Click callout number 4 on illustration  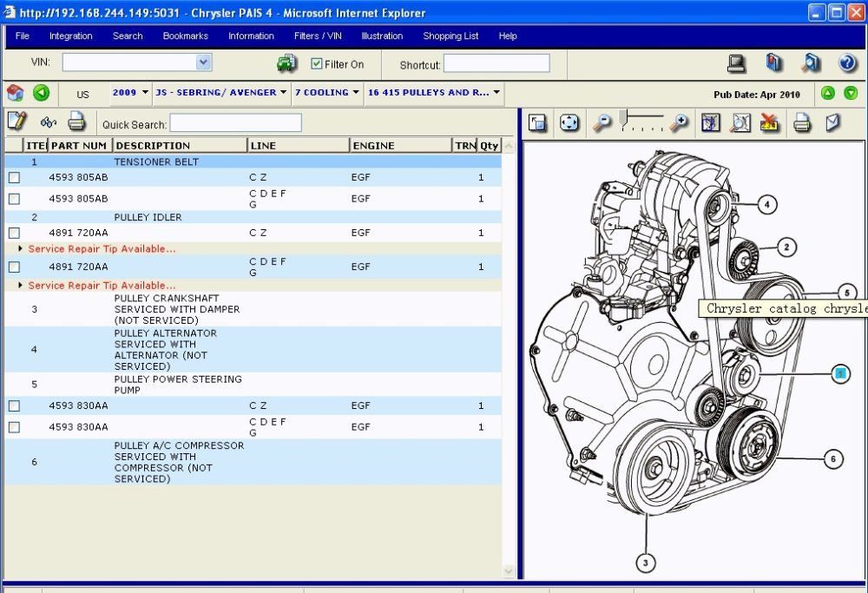click(766, 204)
